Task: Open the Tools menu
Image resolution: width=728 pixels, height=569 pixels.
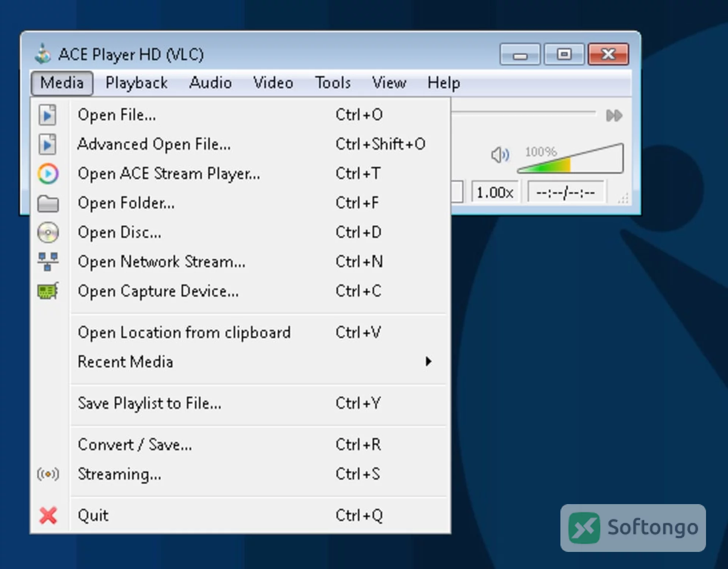Action: (333, 83)
